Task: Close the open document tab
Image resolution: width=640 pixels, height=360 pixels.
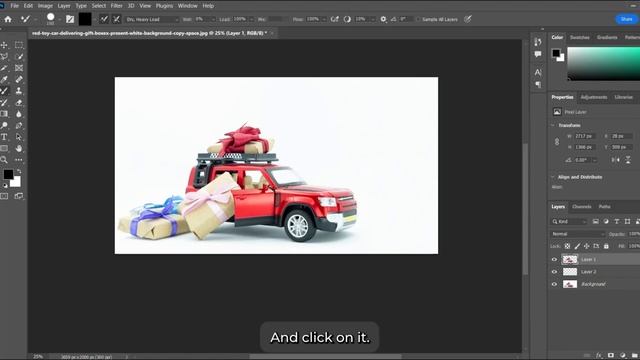Action: click(272, 33)
